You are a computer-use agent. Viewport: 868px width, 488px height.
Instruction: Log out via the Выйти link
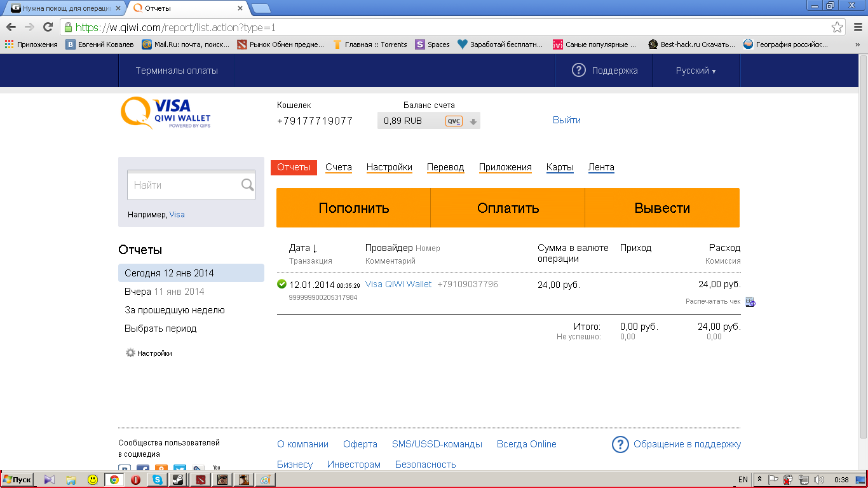(567, 120)
